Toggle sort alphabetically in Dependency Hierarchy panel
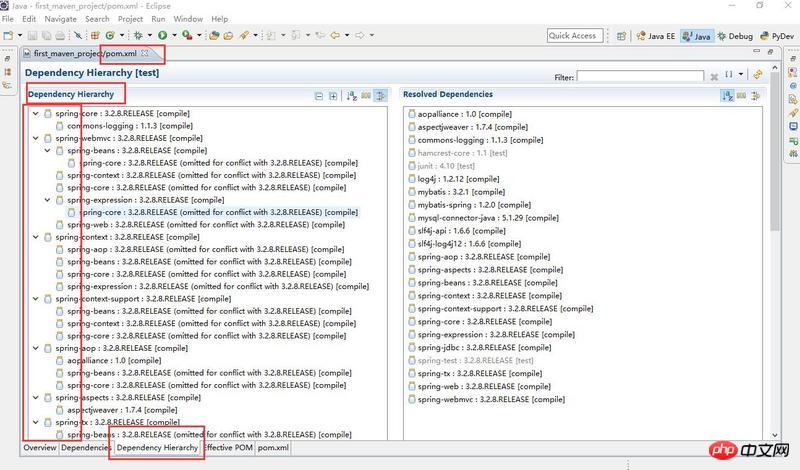Viewport: 800px width, 470px height. coord(352,96)
